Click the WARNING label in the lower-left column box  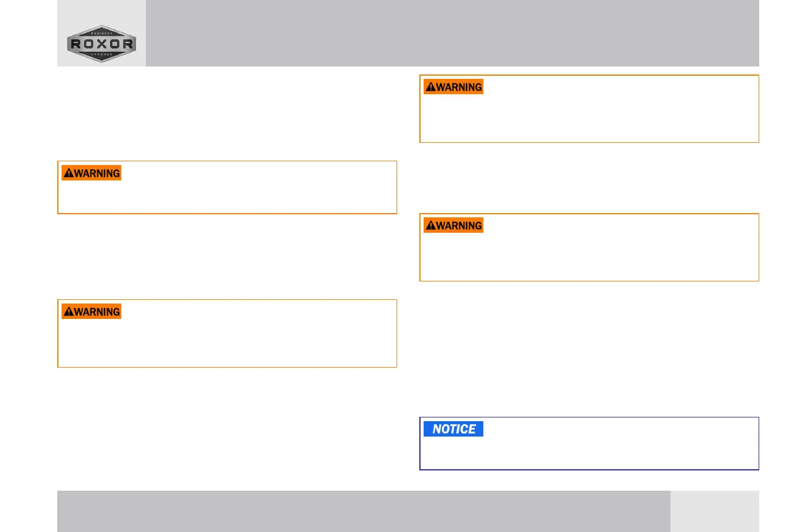click(92, 312)
